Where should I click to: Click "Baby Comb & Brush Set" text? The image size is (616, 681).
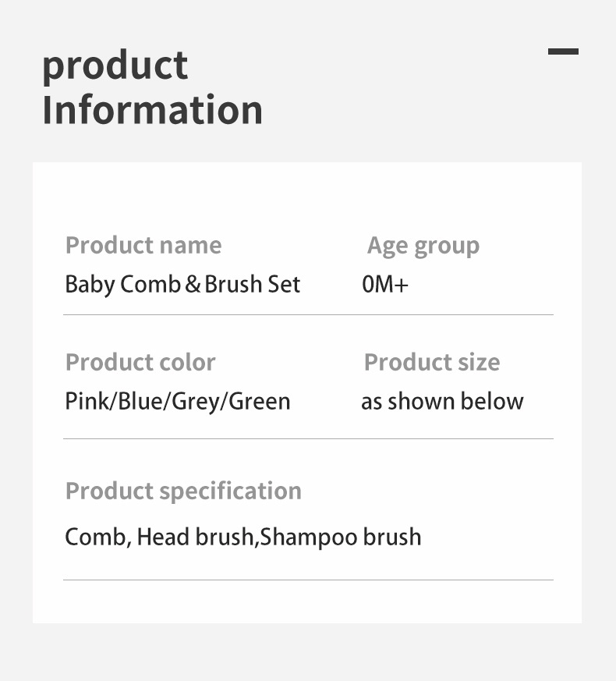tap(182, 284)
